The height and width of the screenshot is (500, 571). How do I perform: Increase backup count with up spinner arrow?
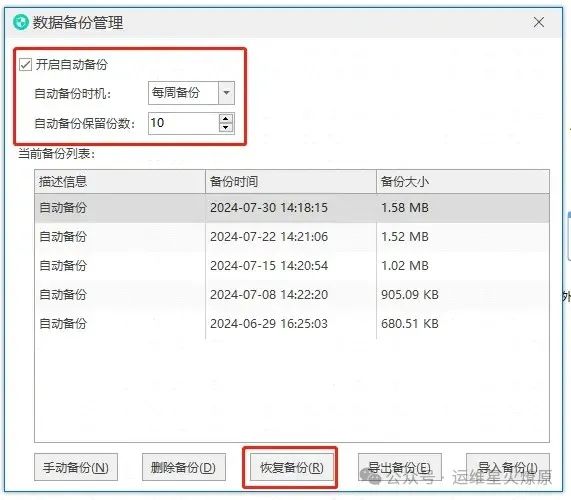point(226,119)
